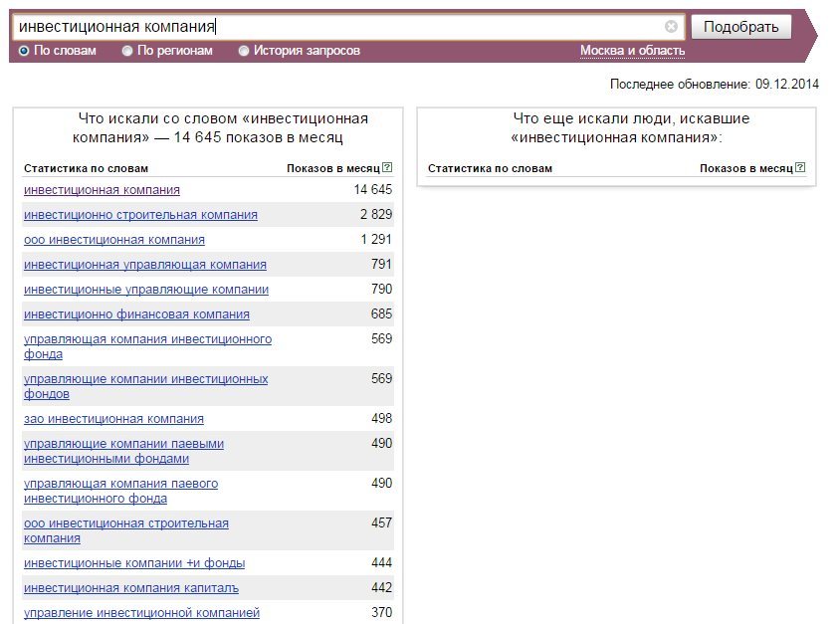The width and height of the screenshot is (840, 624).
Task: Open the "Москва и область" region selector
Action: 632,51
